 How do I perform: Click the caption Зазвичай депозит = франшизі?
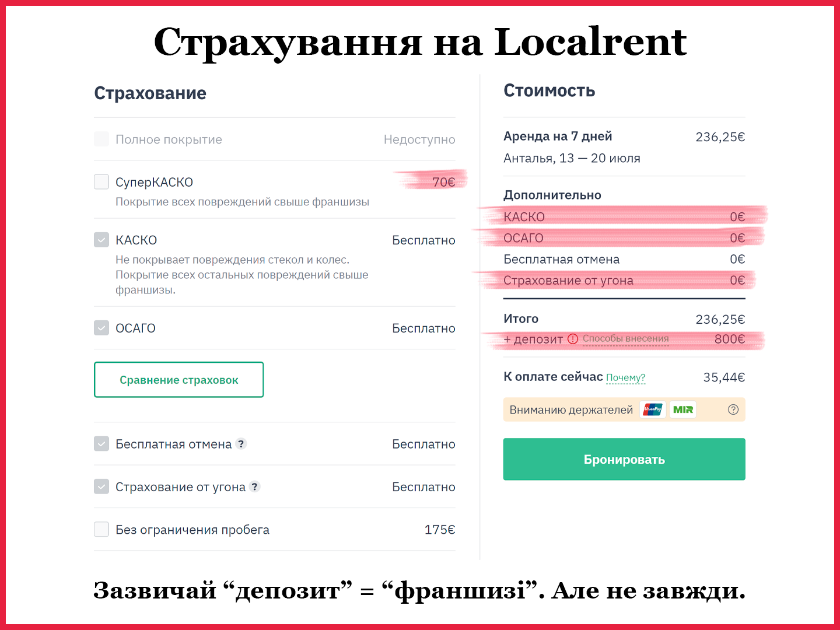coord(419,591)
